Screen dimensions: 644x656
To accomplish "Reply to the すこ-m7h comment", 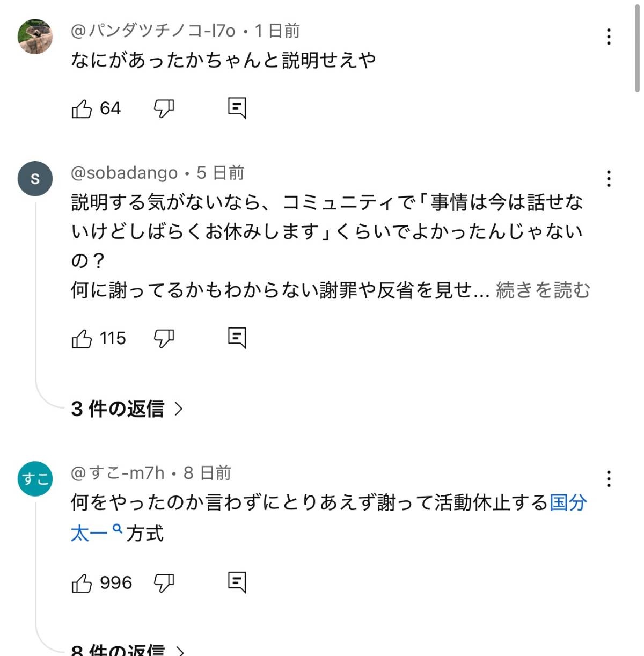I will (x=237, y=582).
